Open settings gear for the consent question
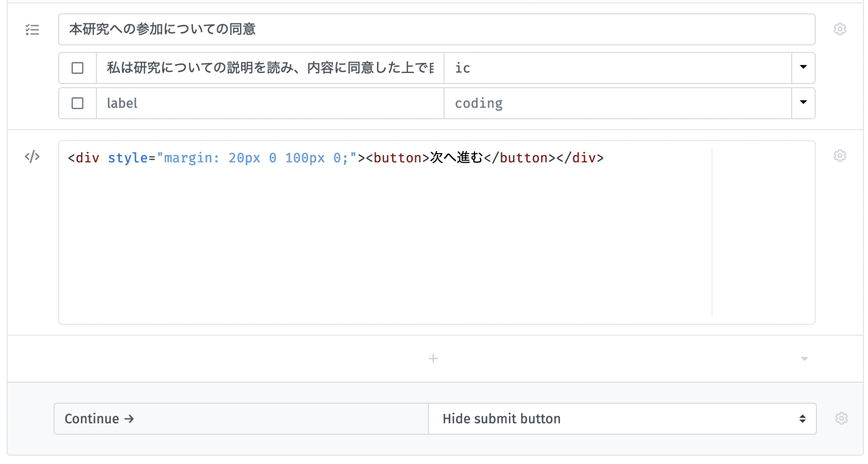868x464 pixels. 840,29
